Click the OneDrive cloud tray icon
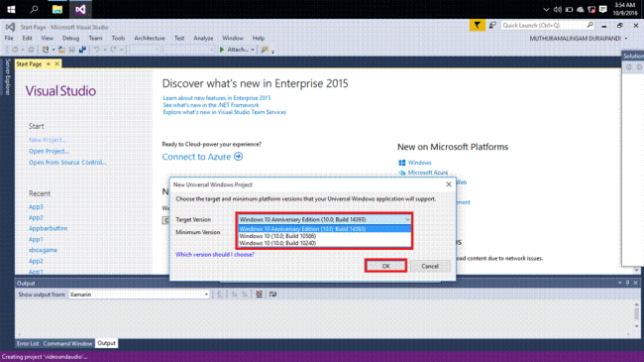 (580, 9)
